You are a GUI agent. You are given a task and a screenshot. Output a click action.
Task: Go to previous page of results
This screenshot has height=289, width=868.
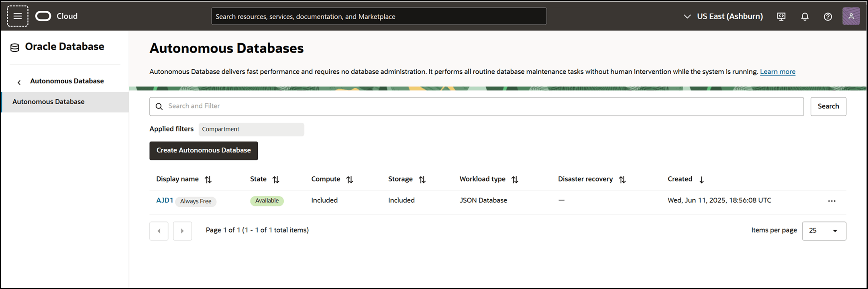pyautogui.click(x=159, y=231)
